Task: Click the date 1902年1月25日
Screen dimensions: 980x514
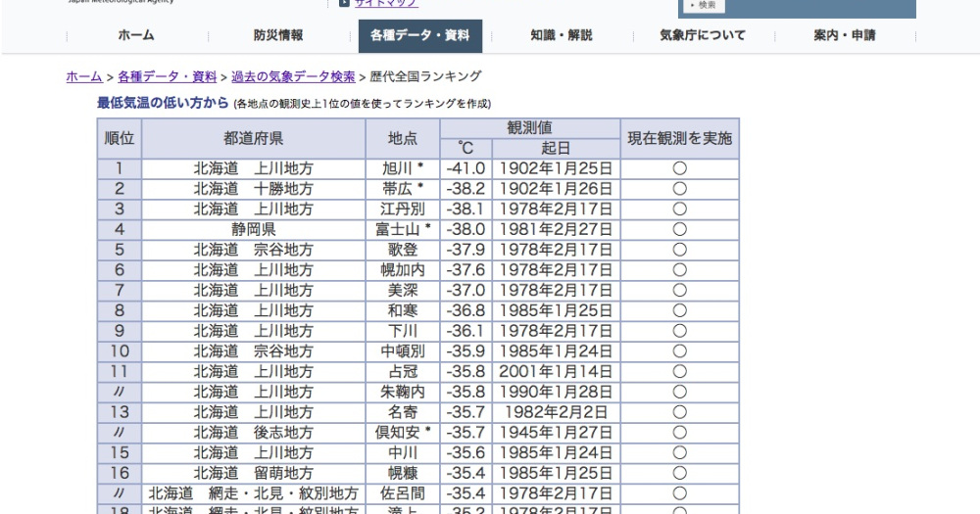Action: click(557, 168)
